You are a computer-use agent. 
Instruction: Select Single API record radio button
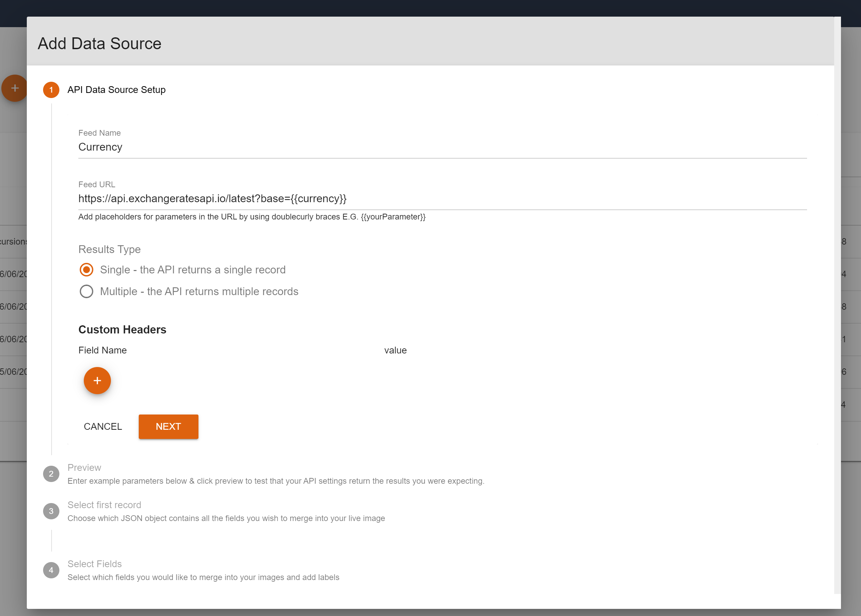87,270
